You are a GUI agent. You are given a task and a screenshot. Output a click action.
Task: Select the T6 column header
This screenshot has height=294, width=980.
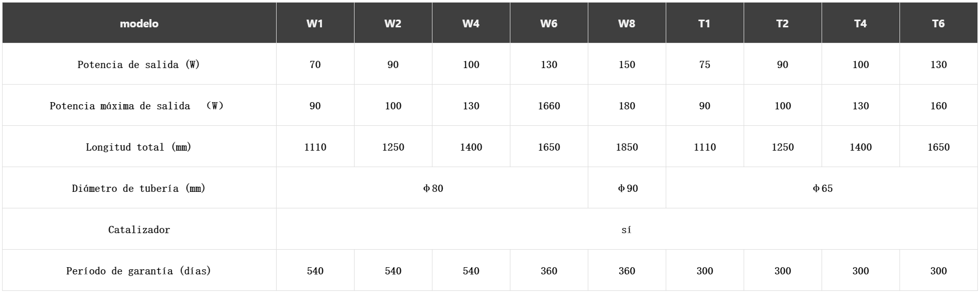click(938, 23)
